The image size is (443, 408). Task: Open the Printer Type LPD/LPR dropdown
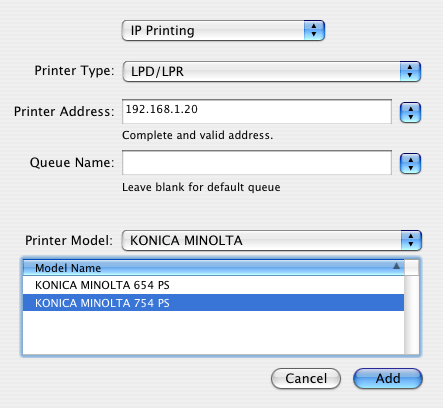click(272, 71)
